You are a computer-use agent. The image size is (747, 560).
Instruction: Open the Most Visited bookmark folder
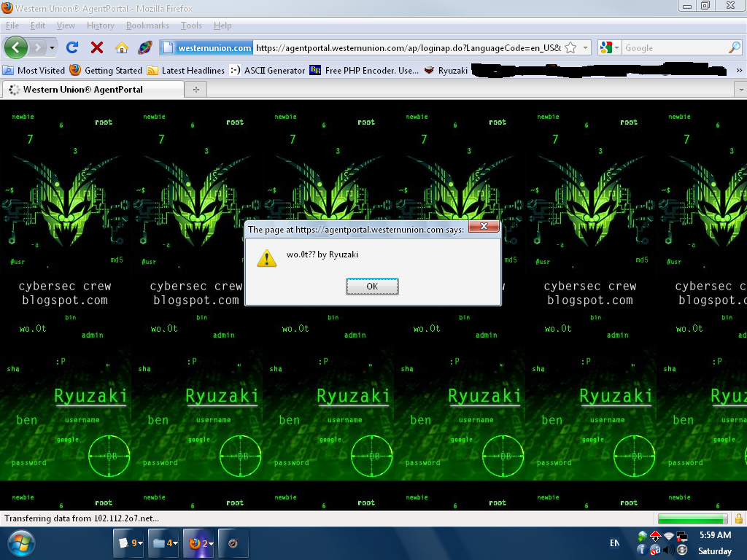[x=34, y=71]
